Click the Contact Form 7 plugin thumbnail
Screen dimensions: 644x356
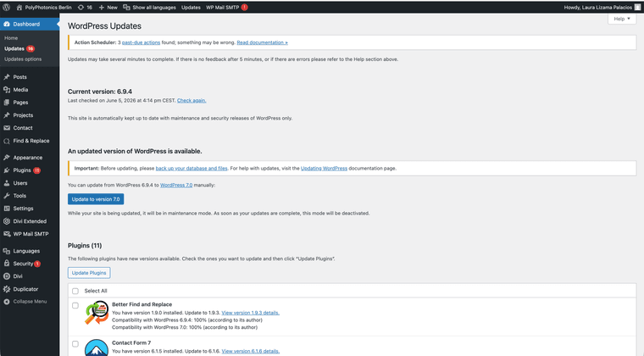point(97,348)
